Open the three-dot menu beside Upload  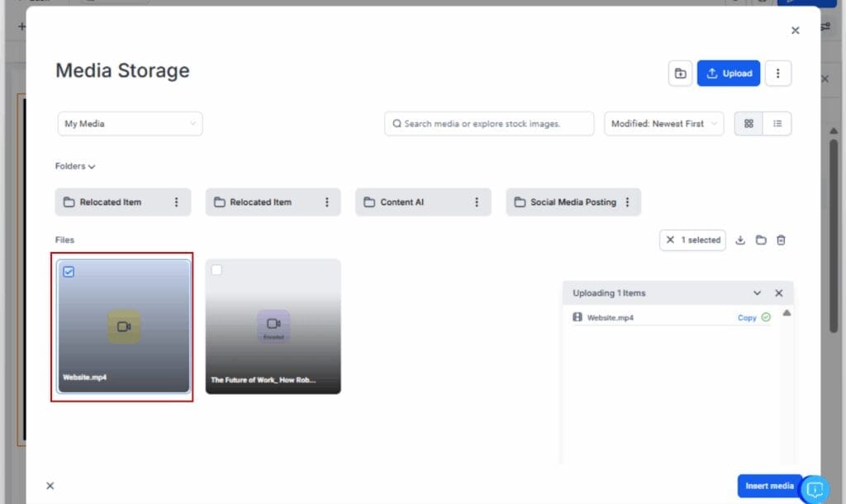coord(777,74)
